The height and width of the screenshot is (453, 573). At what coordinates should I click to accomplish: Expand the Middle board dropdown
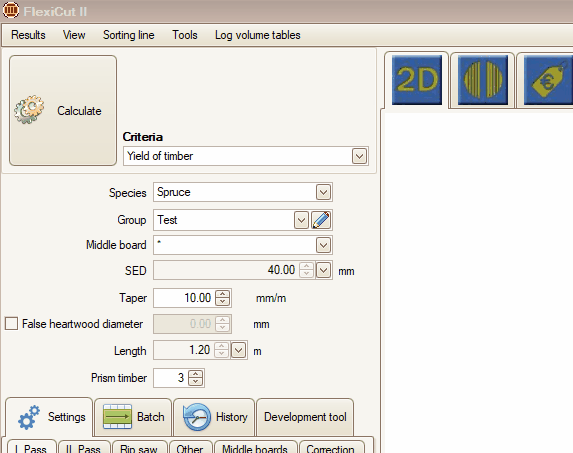pos(323,245)
